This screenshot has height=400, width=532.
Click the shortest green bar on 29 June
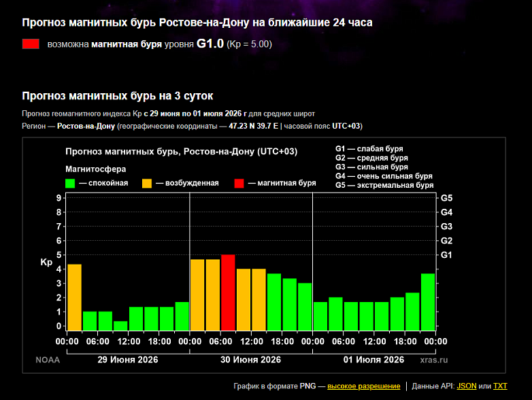point(121,326)
